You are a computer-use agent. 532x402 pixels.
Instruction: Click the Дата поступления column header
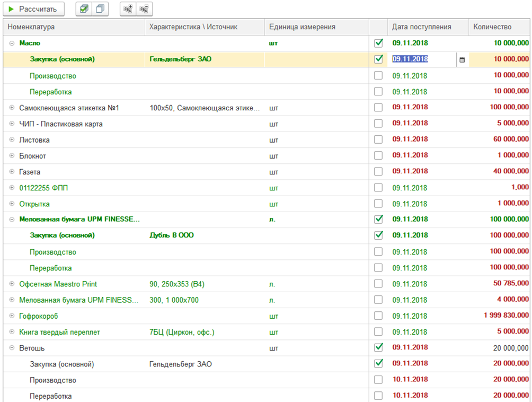(x=421, y=27)
